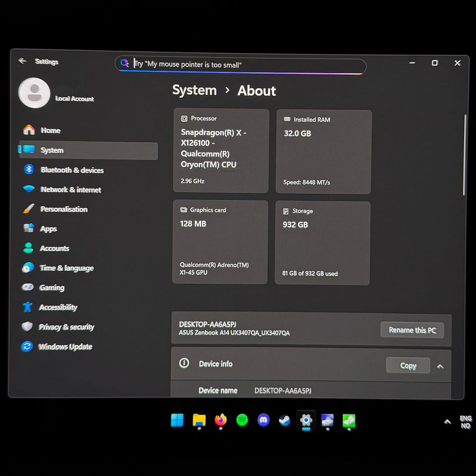Viewport: 476px width, 476px height.
Task: Launch Firefox from the taskbar
Action: coord(221,420)
